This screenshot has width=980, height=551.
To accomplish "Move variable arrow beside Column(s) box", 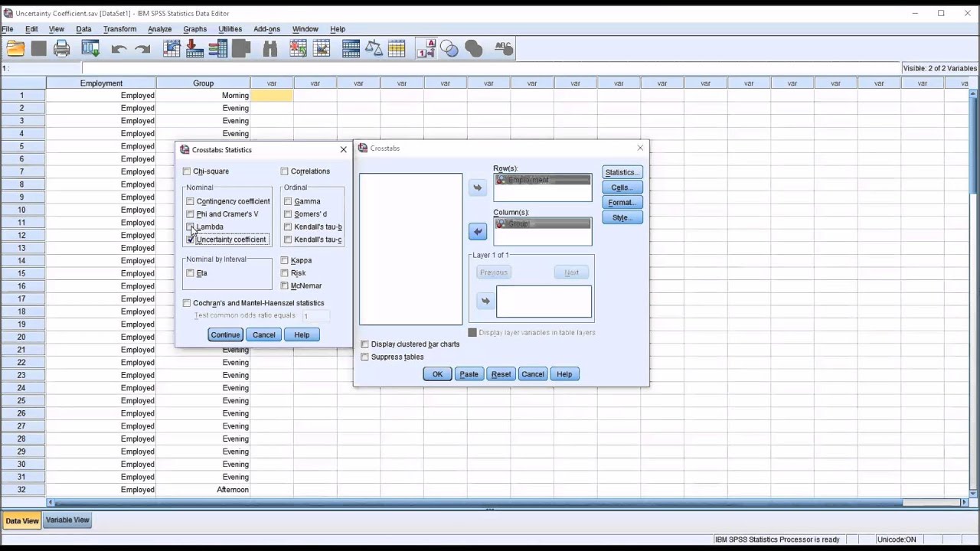I will (x=478, y=231).
